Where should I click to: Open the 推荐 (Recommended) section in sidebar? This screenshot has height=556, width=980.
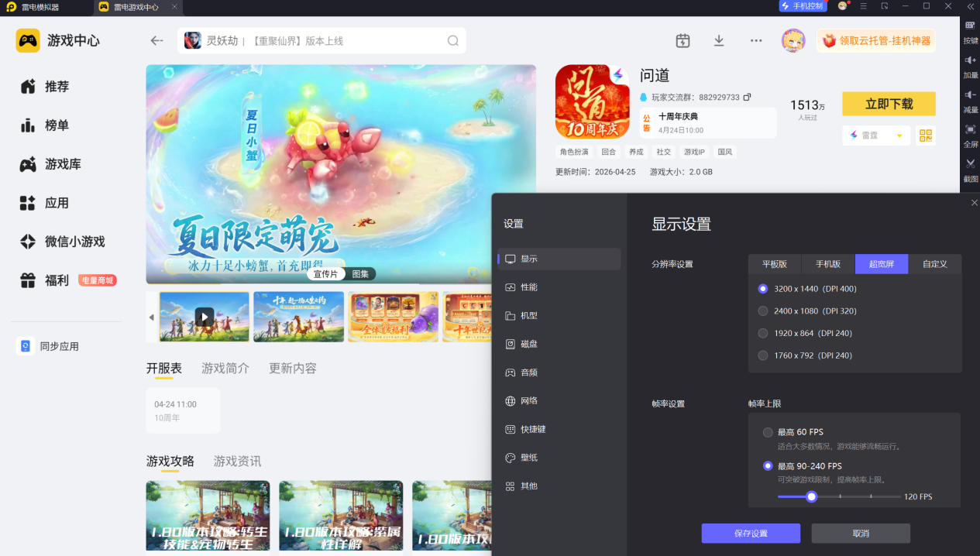click(45, 87)
